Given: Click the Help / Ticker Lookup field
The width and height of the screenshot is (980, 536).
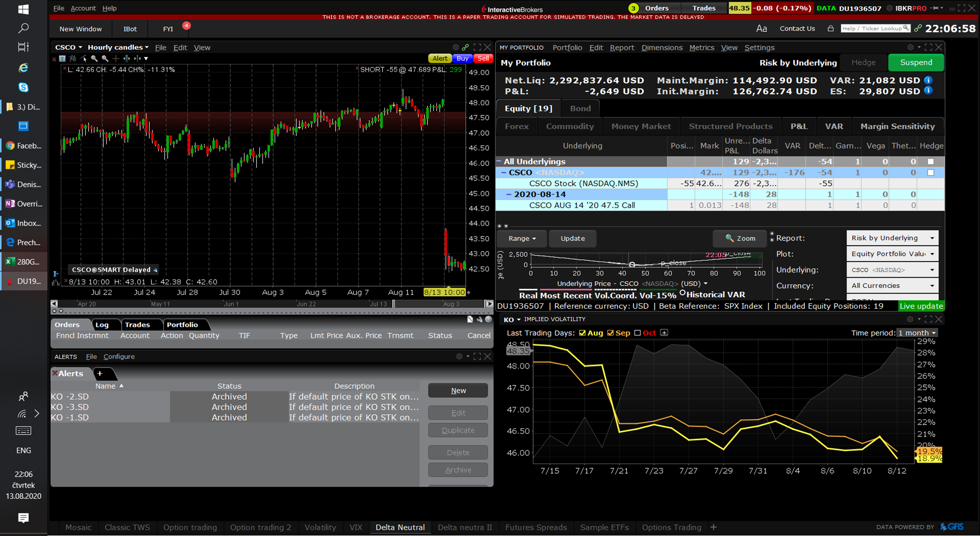Looking at the screenshot, I should tap(875, 29).
